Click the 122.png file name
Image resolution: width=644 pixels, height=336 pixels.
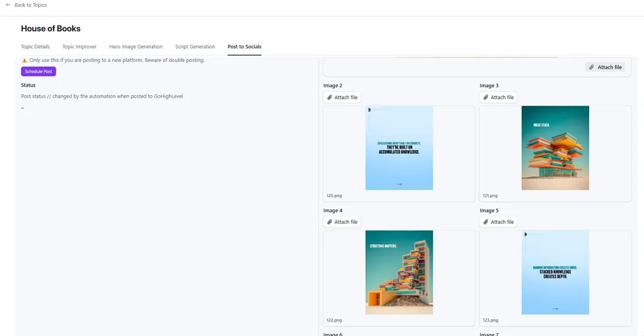[334, 320]
